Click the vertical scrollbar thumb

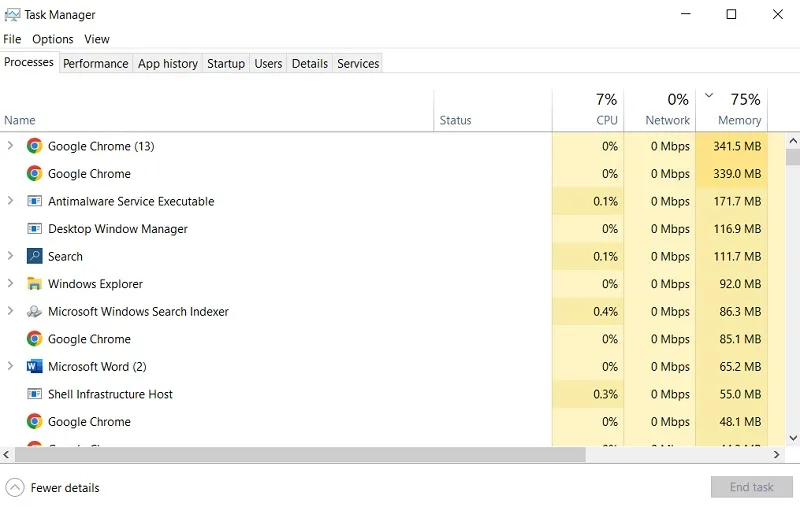[x=793, y=157]
